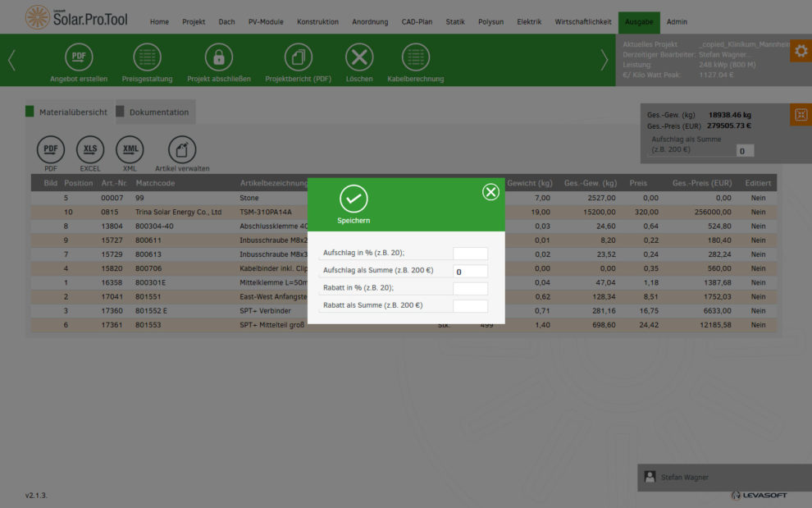812x508 pixels.
Task: Switch to the Dokumentation tab
Action: pos(158,112)
